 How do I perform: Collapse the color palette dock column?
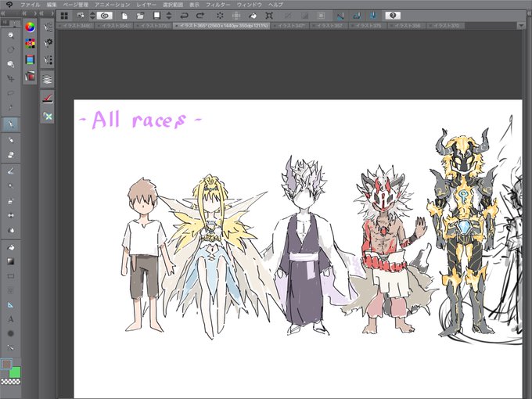tap(24, 13)
